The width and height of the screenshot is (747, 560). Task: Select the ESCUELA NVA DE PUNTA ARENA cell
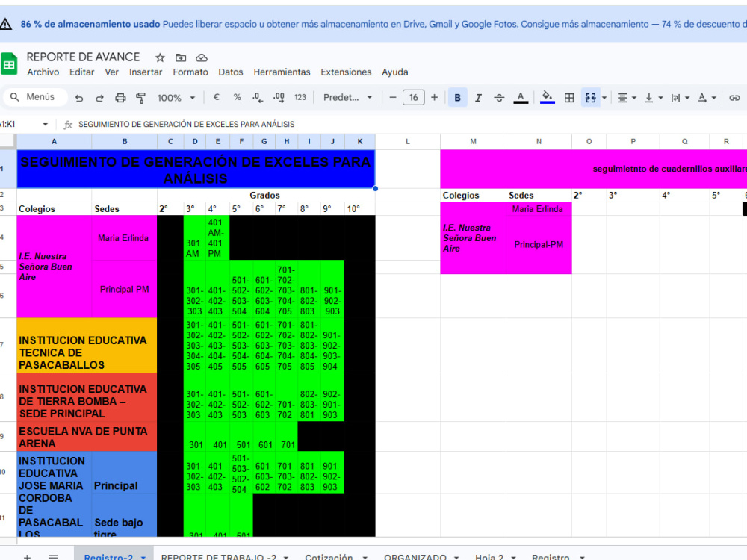(x=87, y=436)
